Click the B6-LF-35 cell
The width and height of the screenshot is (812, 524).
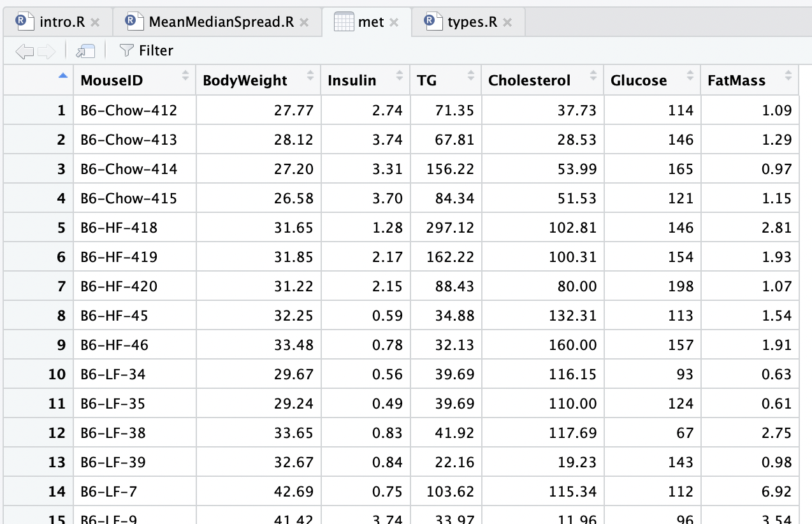coord(134,404)
